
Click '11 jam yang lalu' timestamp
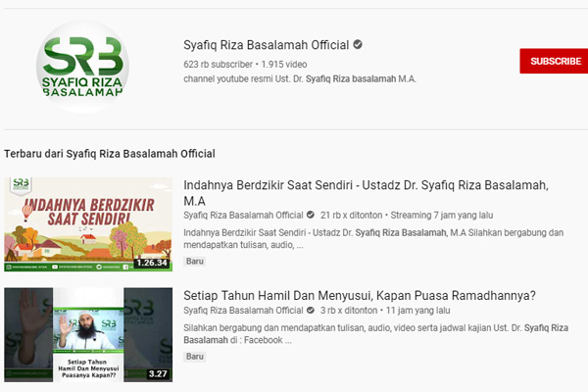coord(417,311)
